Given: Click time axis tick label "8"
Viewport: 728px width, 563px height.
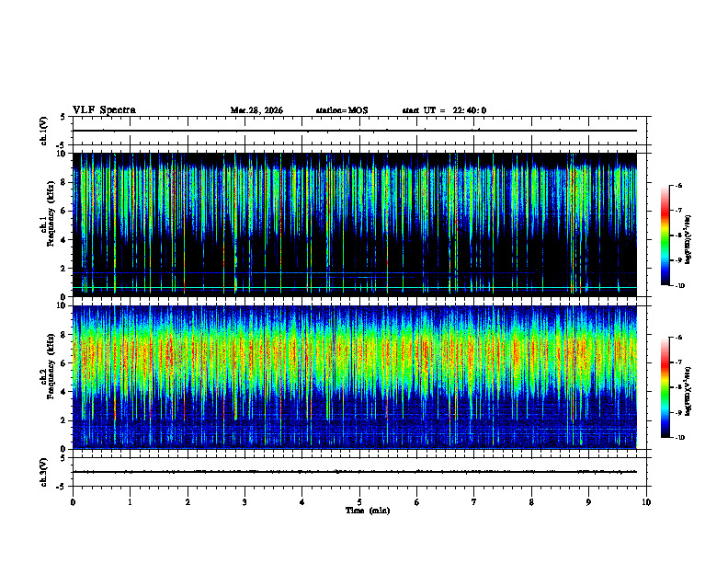Looking at the screenshot, I should [x=531, y=502].
